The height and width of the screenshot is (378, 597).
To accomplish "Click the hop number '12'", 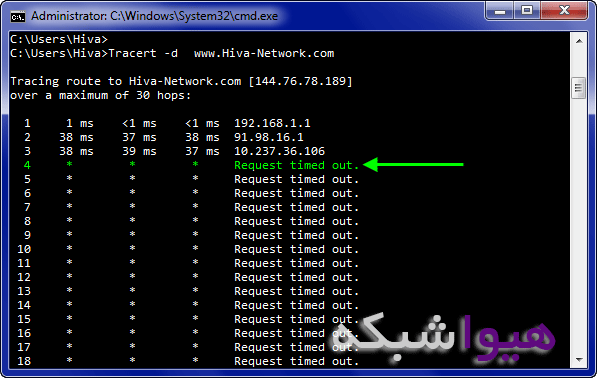I will 24,277.
